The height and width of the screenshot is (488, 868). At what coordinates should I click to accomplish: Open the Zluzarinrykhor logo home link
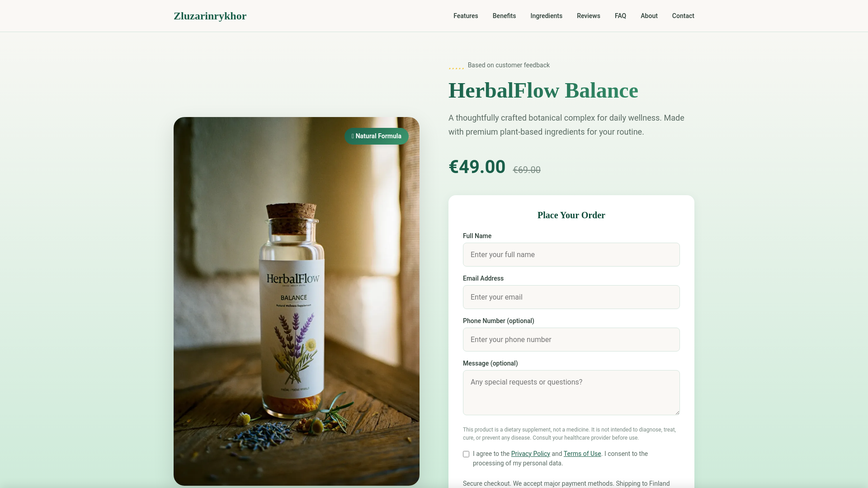coord(210,16)
